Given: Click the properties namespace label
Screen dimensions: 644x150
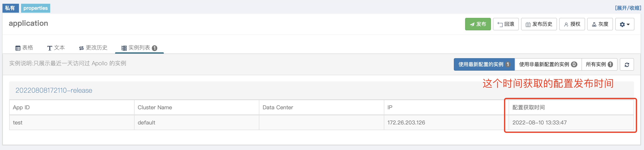Looking at the screenshot, I should (x=35, y=8).
